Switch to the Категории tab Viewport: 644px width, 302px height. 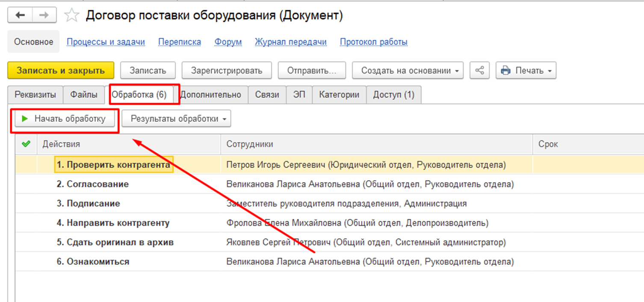[339, 95]
